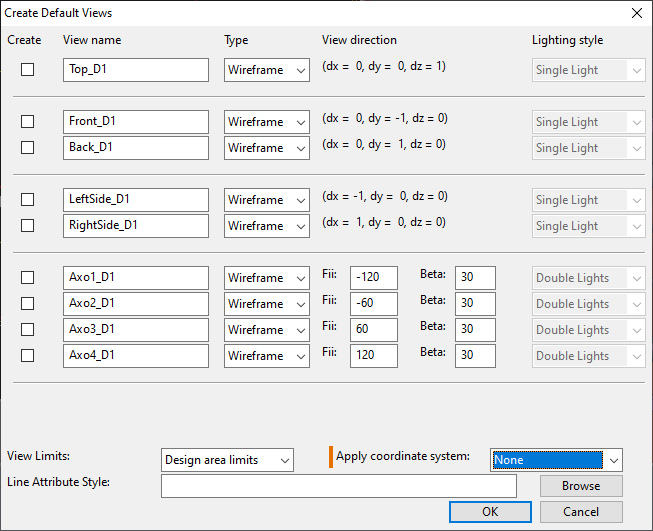Click the Fii field showing -120
Image resolution: width=653 pixels, height=531 pixels.
click(373, 278)
